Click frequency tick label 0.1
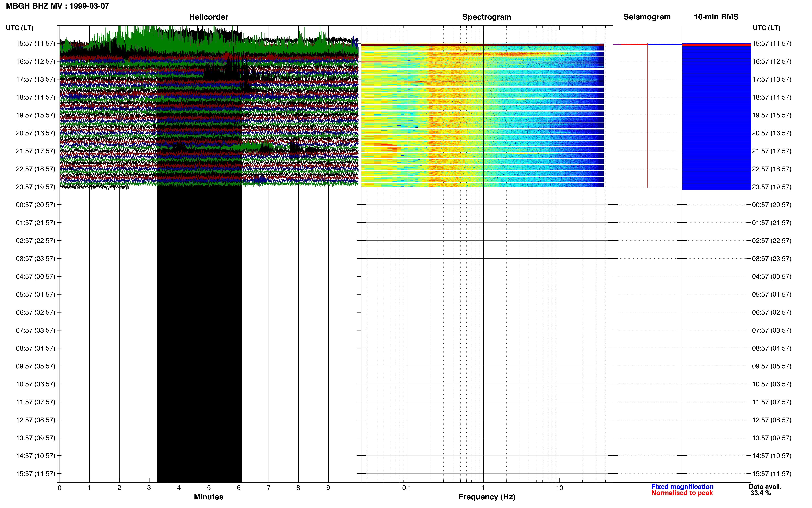Viewport: 812px width, 508px height. click(x=407, y=487)
